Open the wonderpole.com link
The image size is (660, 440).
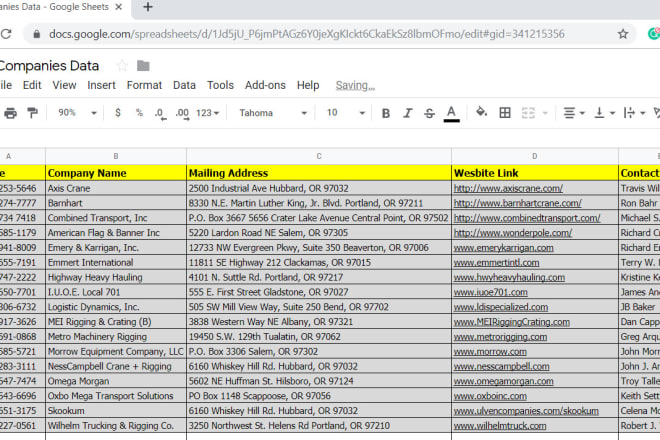tap(513, 232)
